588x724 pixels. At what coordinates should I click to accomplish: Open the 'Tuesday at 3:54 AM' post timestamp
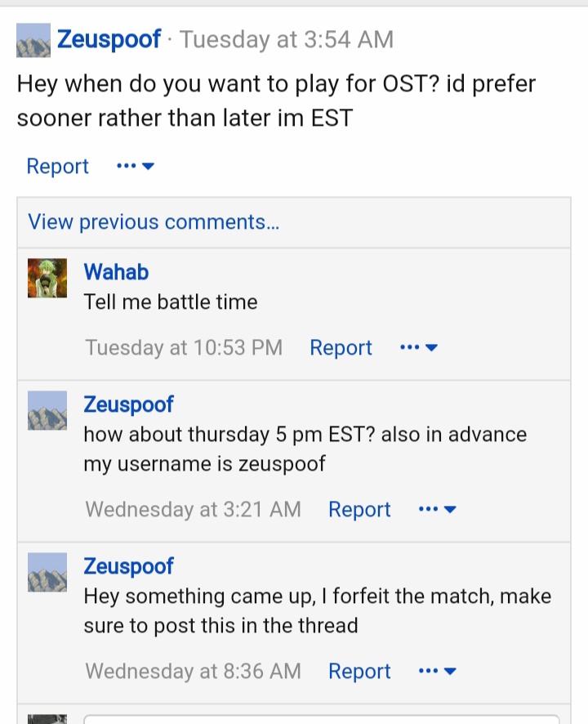coord(287,39)
